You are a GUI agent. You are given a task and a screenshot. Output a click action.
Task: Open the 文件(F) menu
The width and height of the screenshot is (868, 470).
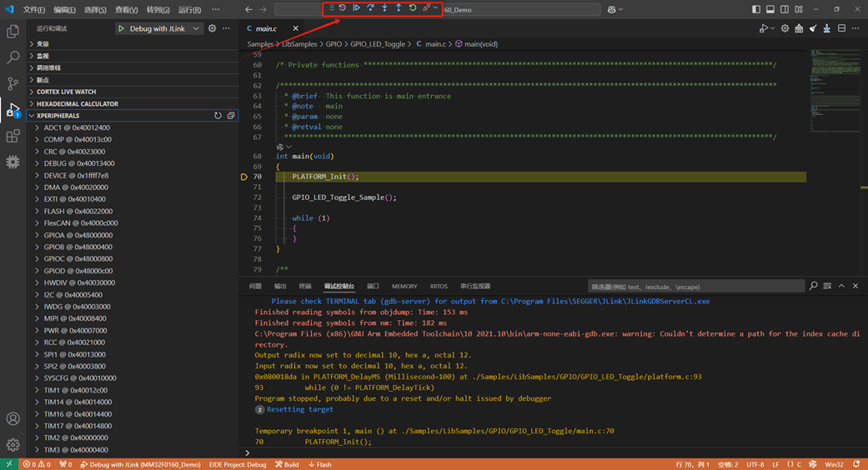pos(34,9)
